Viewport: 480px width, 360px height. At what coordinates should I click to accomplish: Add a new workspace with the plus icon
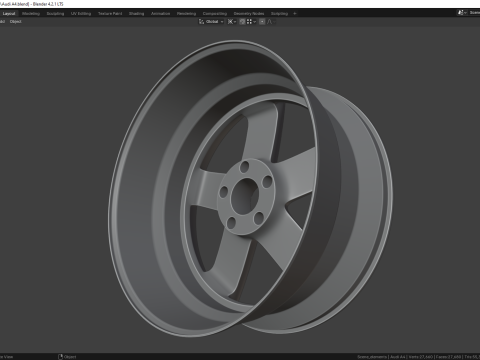click(x=295, y=14)
